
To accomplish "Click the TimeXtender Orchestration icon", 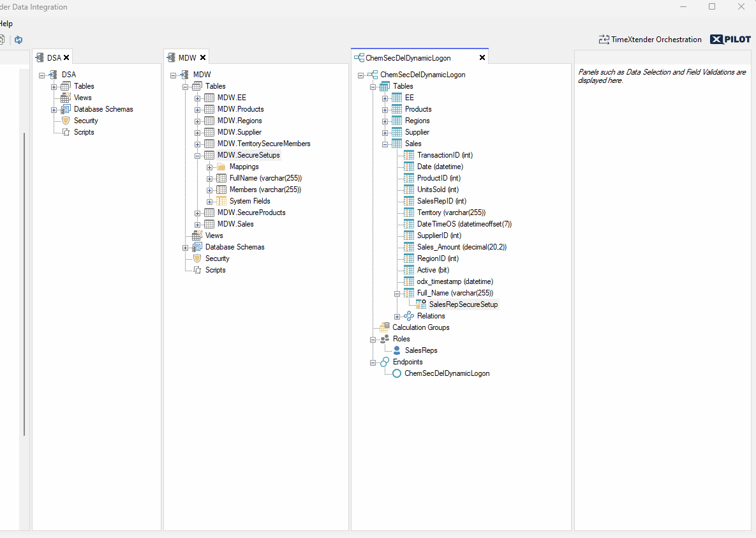I will click(604, 40).
